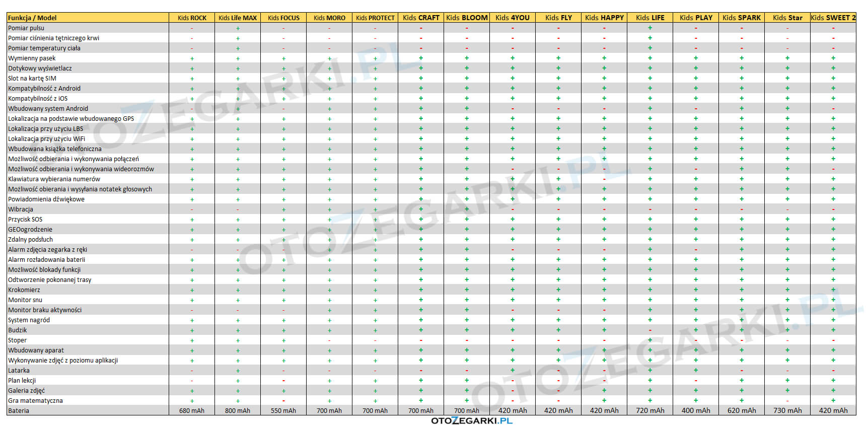868x425 pixels.
Task: Click the 'Plan lekcji' row label
Action: pos(22,381)
